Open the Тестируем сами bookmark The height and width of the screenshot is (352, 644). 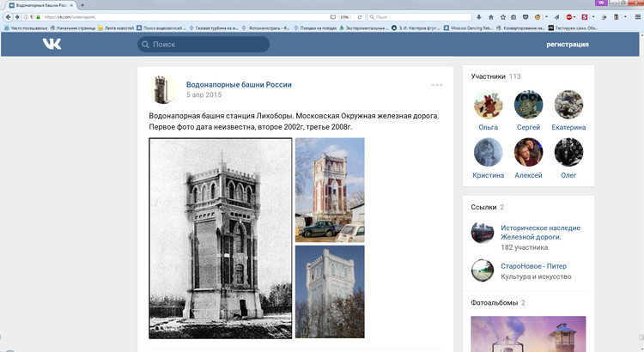coord(573,28)
